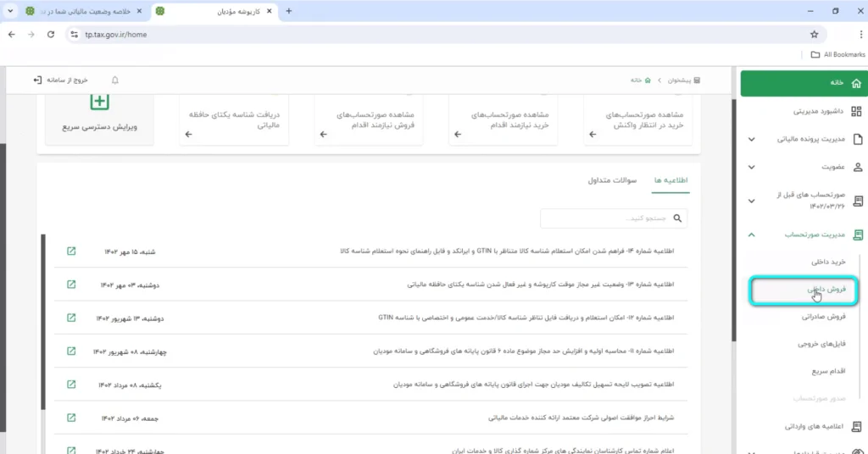868x454 pixels.
Task: Click the داشبورد مدیریتی dashboard icon
Action: point(856,111)
